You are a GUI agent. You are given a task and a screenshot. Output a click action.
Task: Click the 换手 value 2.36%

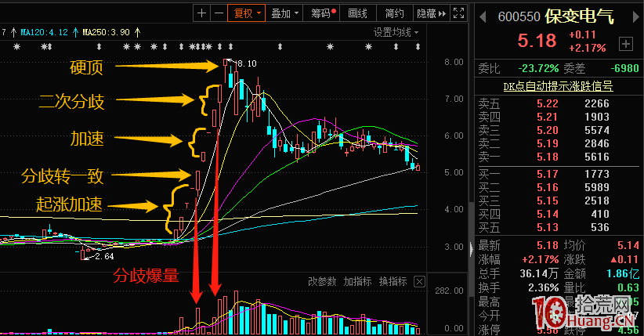tap(544, 287)
